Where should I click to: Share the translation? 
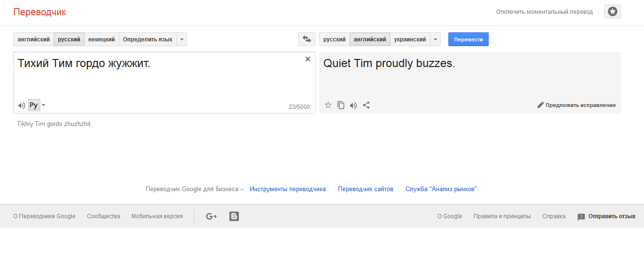pos(366,105)
